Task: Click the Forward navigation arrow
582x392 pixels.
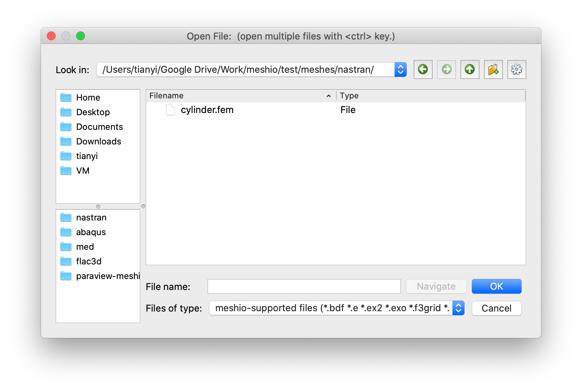Action: point(447,69)
